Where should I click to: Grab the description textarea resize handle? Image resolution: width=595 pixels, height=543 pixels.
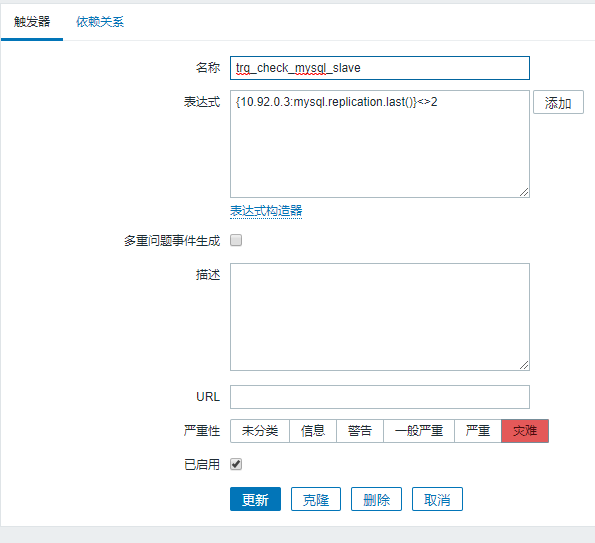[524, 365]
